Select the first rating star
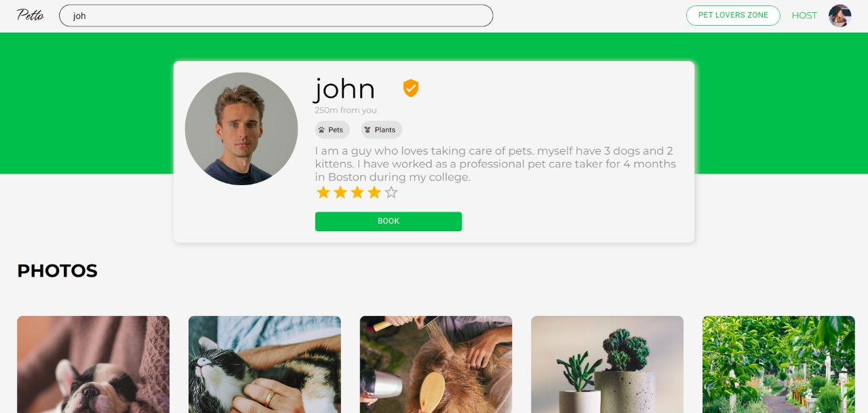The width and height of the screenshot is (868, 413). (323, 193)
